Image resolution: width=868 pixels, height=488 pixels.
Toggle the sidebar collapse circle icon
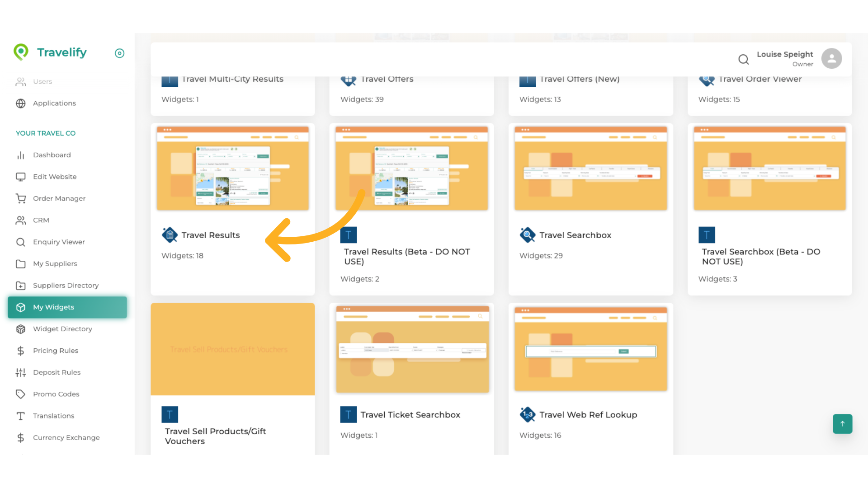(x=119, y=53)
